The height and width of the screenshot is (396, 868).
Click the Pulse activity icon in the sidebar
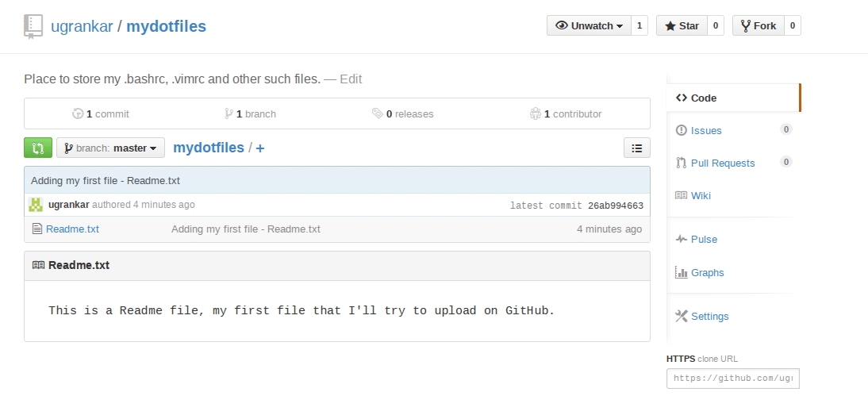click(x=681, y=239)
